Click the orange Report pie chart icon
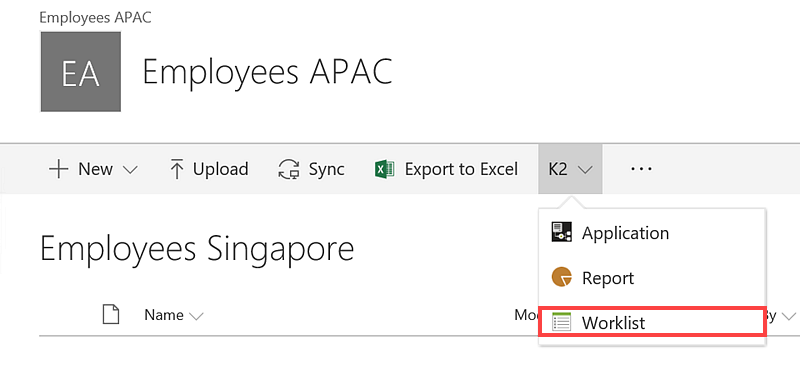The width and height of the screenshot is (800, 365). (x=561, y=277)
